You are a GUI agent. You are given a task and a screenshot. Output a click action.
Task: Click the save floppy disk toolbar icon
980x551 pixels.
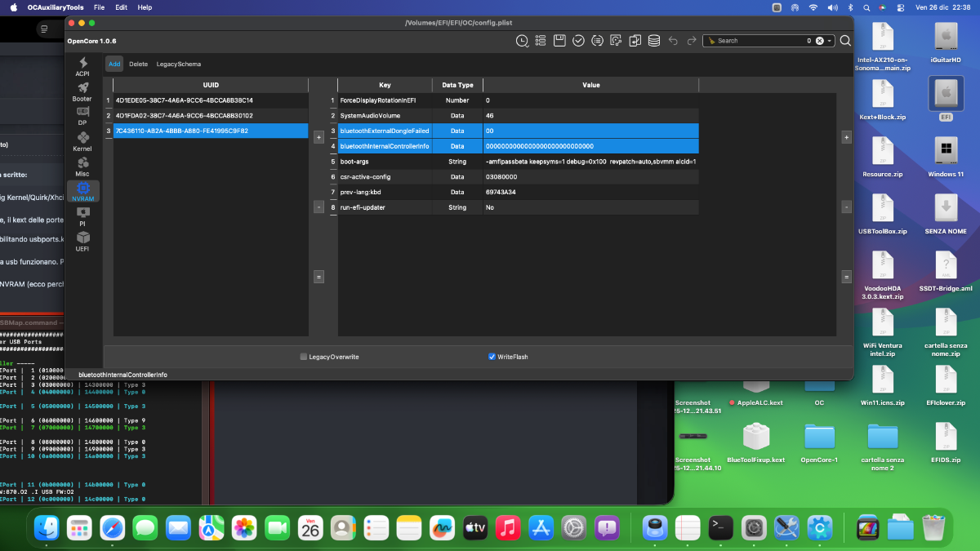559,40
